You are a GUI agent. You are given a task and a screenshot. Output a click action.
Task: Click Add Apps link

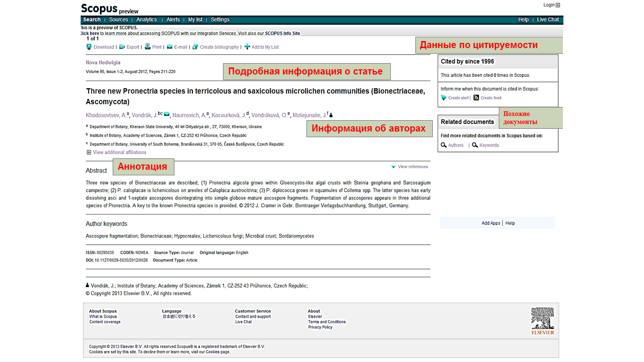pos(491,223)
